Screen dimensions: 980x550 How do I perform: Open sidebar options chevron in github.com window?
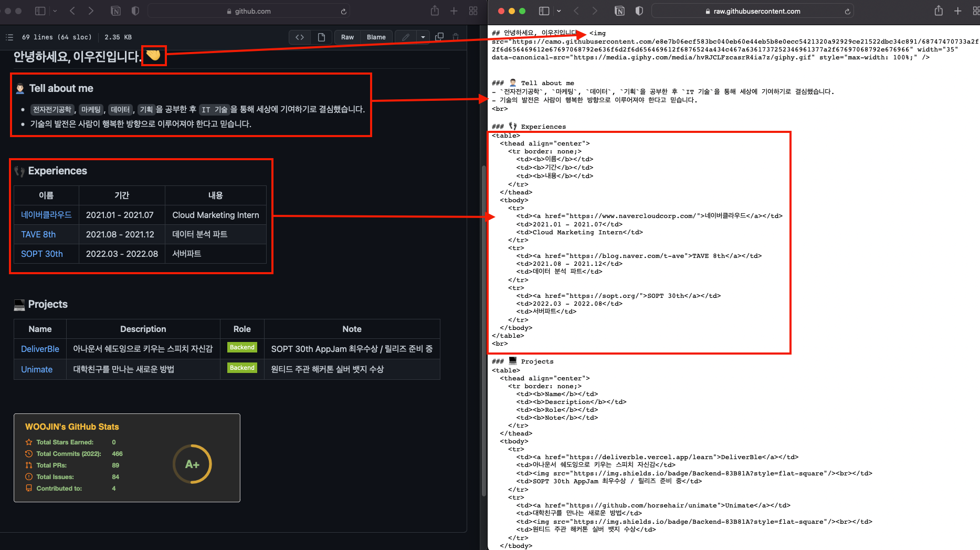[55, 11]
